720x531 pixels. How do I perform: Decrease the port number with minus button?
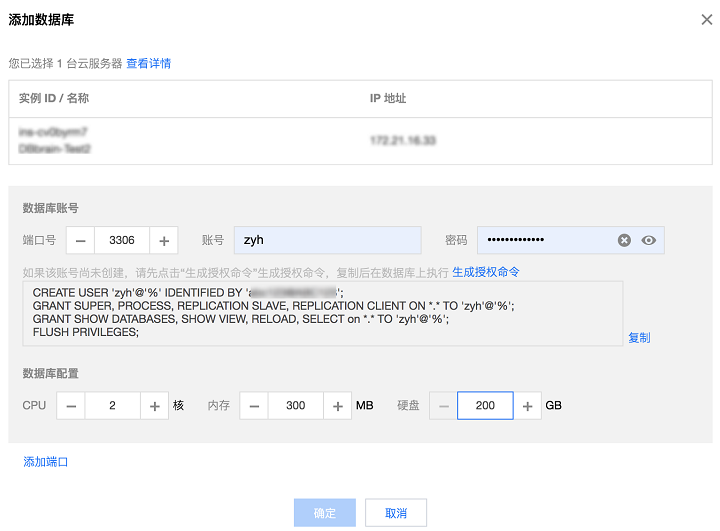tap(81, 240)
